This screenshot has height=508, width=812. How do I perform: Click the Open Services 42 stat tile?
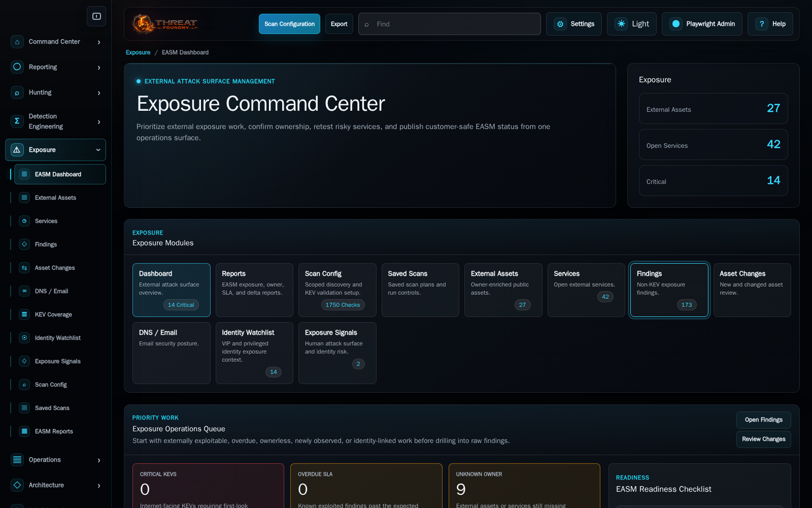click(x=714, y=144)
